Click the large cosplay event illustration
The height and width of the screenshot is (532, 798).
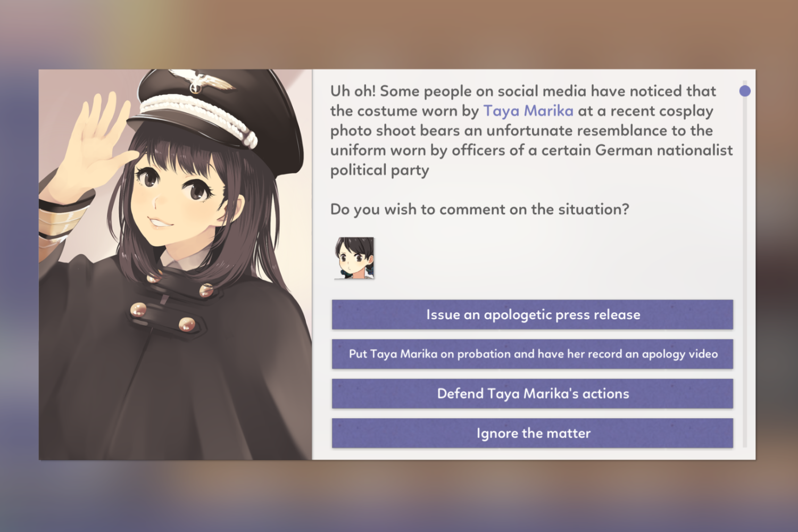point(176,264)
